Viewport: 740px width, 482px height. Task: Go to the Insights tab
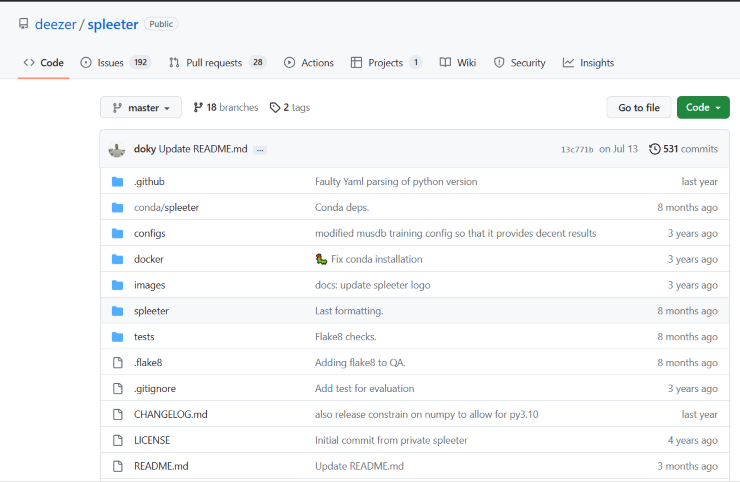[588, 62]
